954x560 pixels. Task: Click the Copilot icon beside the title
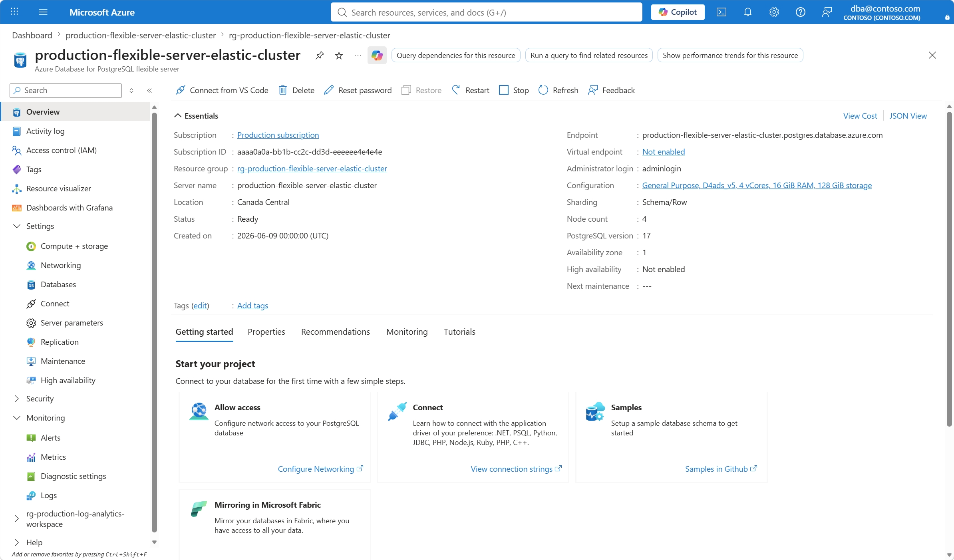(x=377, y=55)
